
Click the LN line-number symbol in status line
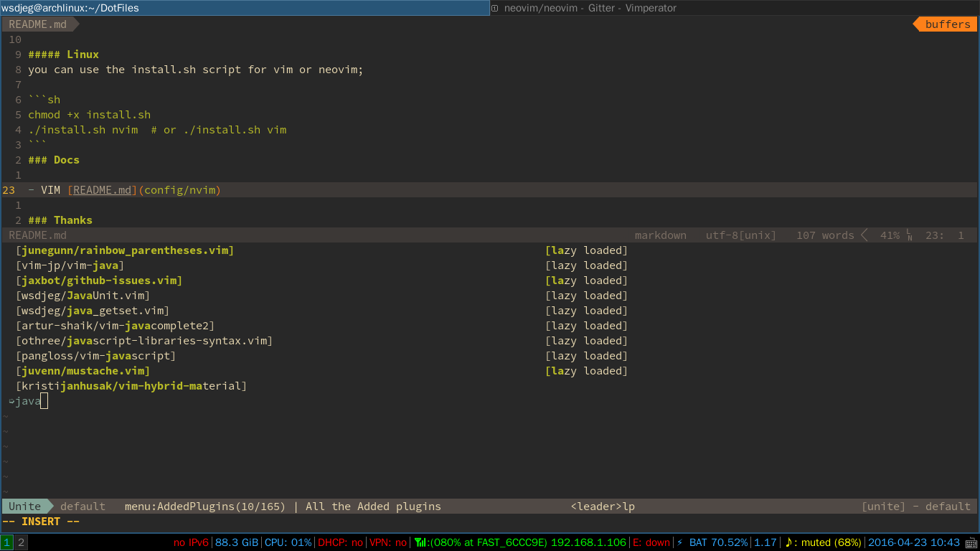point(910,235)
